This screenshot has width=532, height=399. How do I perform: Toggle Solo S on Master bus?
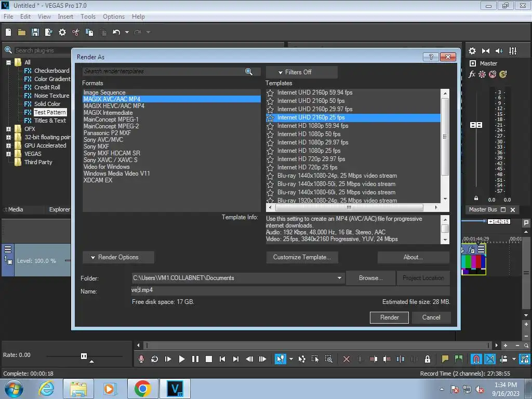[x=503, y=74]
